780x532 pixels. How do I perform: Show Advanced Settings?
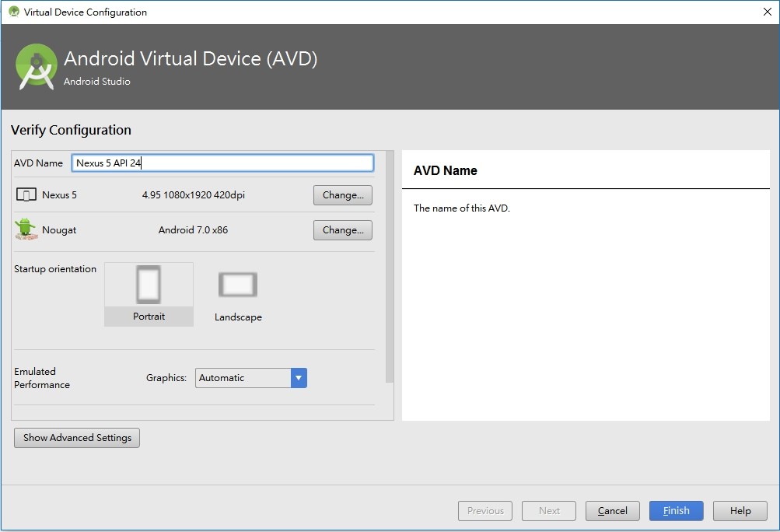[77, 437]
